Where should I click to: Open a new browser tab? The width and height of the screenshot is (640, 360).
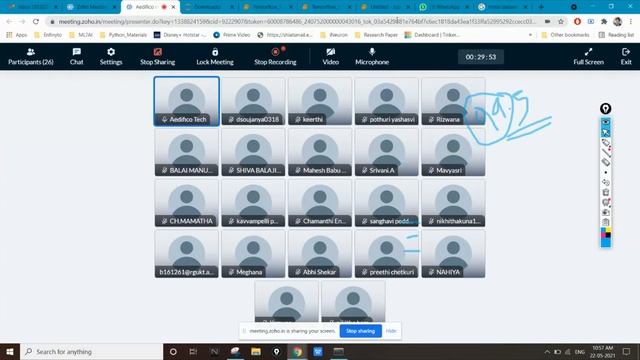(541, 7)
